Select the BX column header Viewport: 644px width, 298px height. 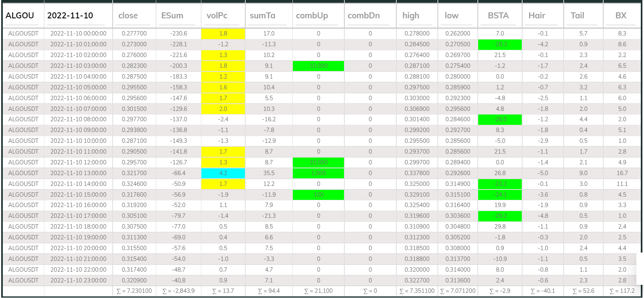point(621,16)
